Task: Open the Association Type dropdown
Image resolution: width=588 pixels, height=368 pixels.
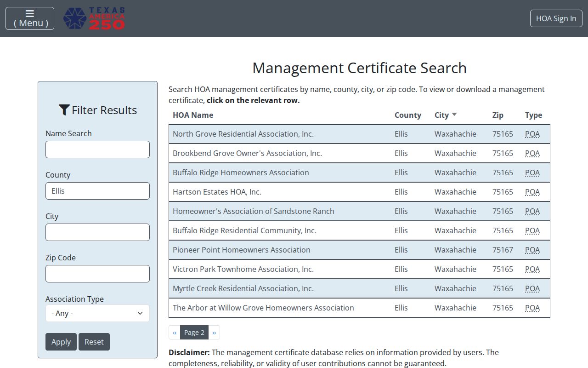Action: (x=97, y=313)
